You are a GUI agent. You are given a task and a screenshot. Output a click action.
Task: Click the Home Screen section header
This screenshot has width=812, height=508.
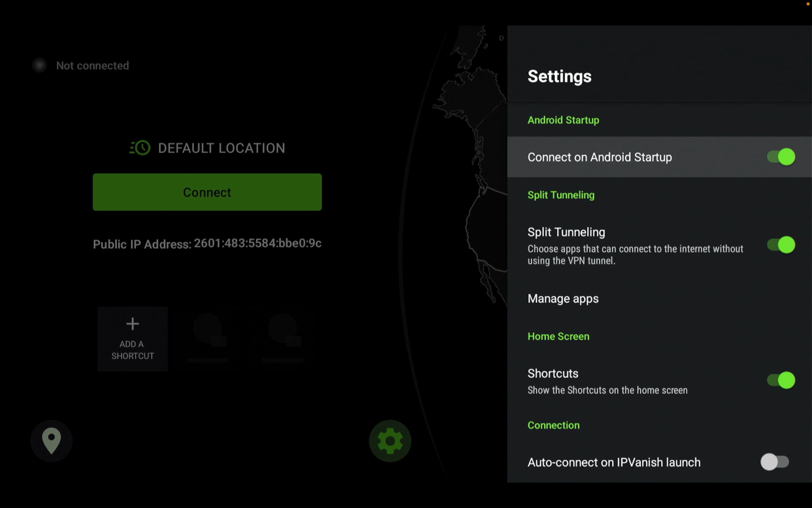click(x=558, y=336)
